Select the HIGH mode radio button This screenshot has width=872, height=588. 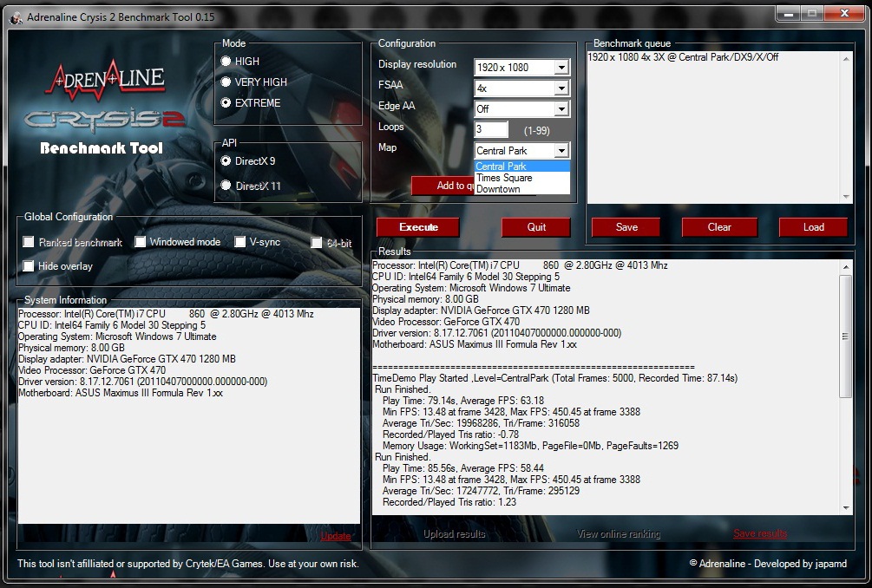226,61
